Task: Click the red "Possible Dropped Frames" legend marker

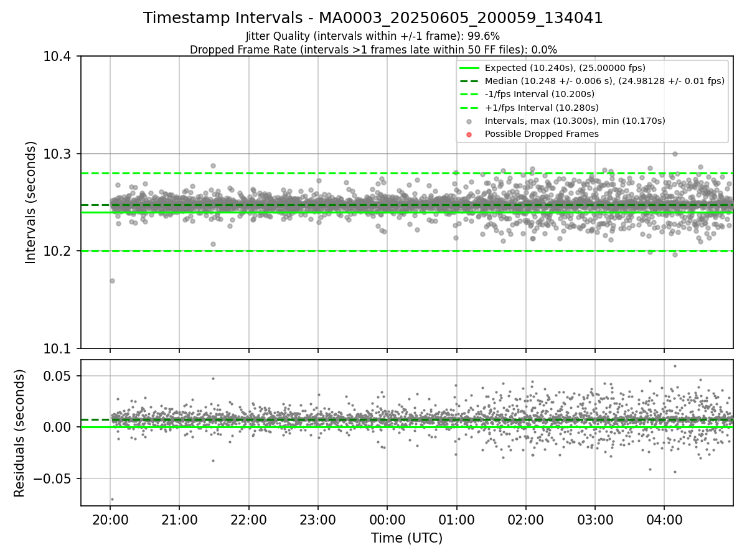Action: click(x=469, y=134)
